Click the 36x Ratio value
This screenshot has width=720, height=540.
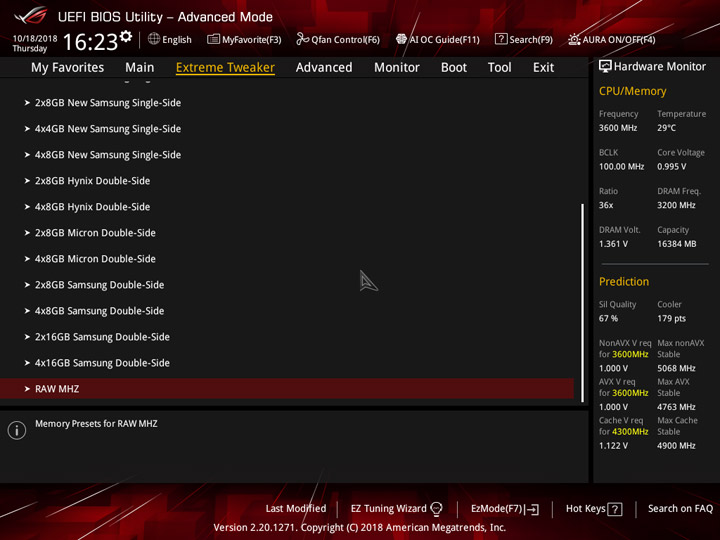pos(606,205)
